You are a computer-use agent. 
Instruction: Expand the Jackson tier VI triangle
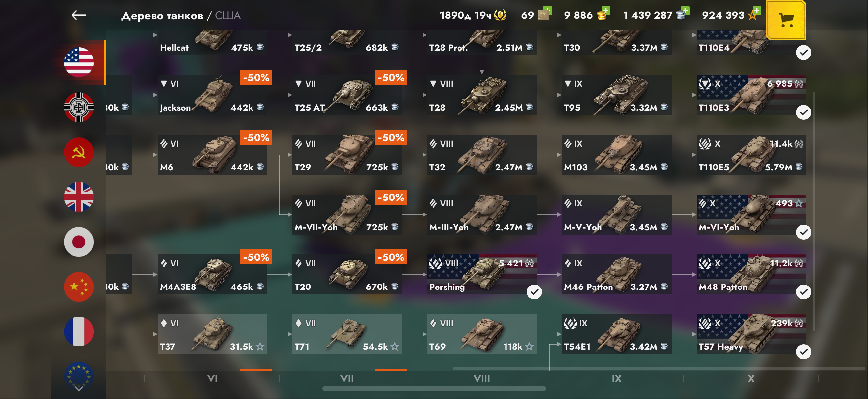tap(164, 83)
